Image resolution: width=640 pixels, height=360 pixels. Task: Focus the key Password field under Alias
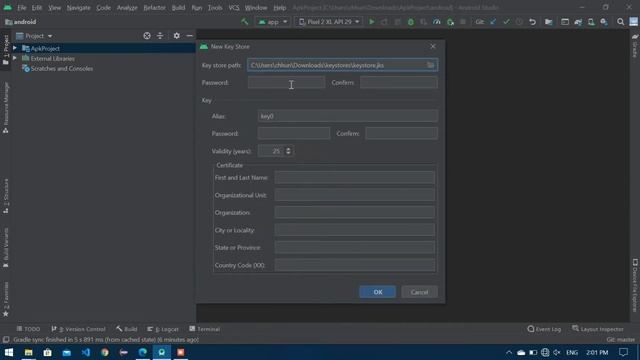[x=294, y=133]
